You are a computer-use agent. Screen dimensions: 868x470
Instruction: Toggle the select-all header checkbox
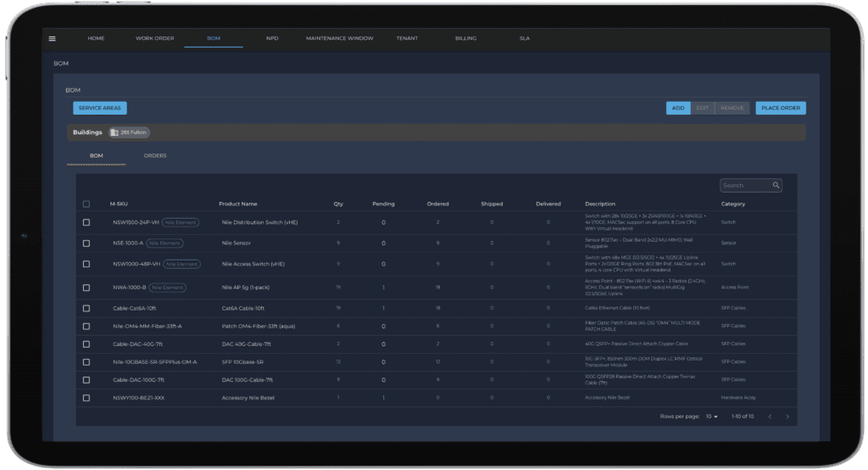86,204
